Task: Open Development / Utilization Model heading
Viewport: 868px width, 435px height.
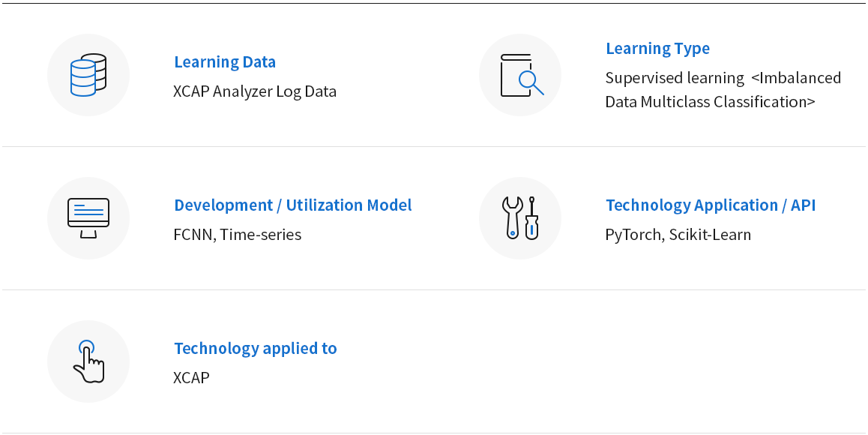Action: [293, 205]
